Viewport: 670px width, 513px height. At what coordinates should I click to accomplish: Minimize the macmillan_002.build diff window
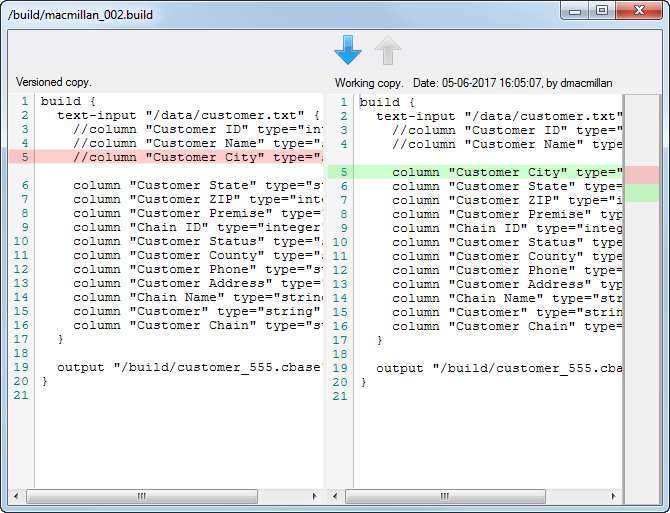point(574,11)
